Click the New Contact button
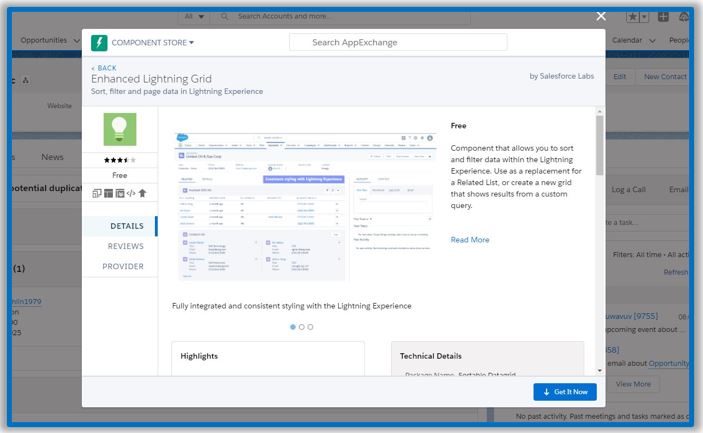 click(x=664, y=77)
